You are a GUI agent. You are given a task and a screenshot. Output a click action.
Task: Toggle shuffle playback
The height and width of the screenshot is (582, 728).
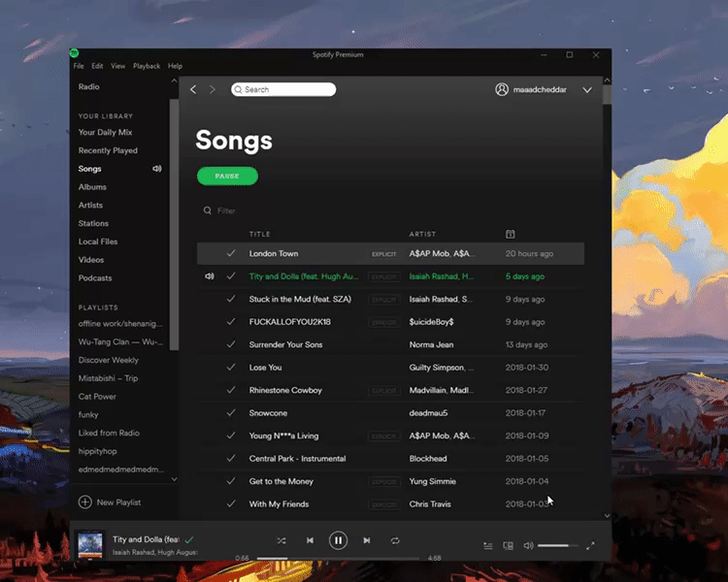[x=281, y=540]
